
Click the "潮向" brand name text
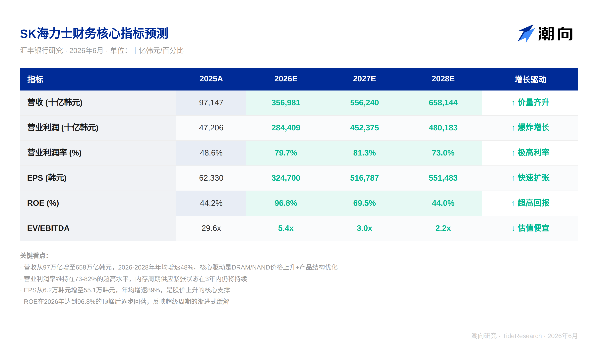[x=555, y=34]
